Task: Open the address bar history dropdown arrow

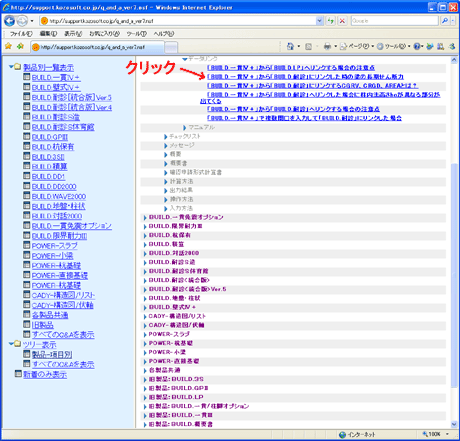Action: coord(319,21)
